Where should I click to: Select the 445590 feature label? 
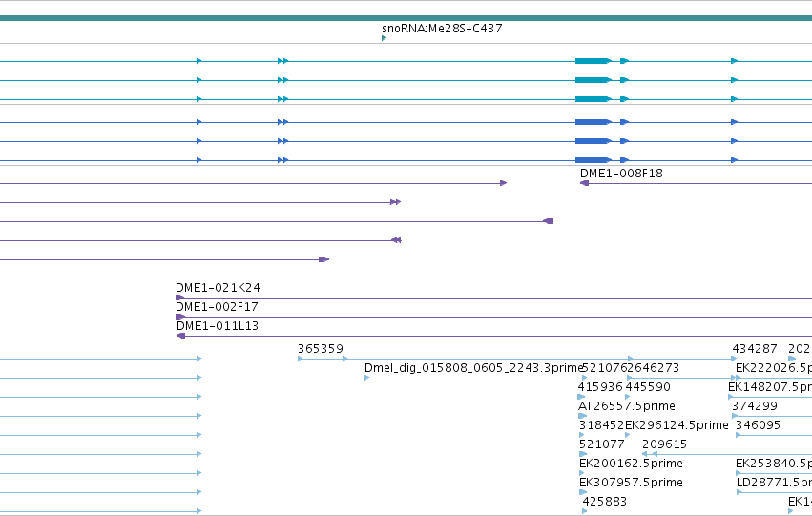pyautogui.click(x=648, y=387)
